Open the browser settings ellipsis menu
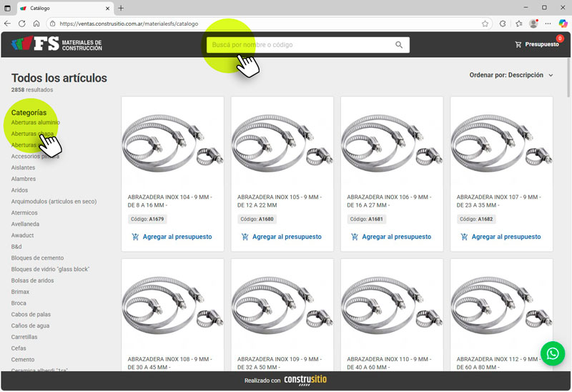This screenshot has height=392, width=572. 548,24
